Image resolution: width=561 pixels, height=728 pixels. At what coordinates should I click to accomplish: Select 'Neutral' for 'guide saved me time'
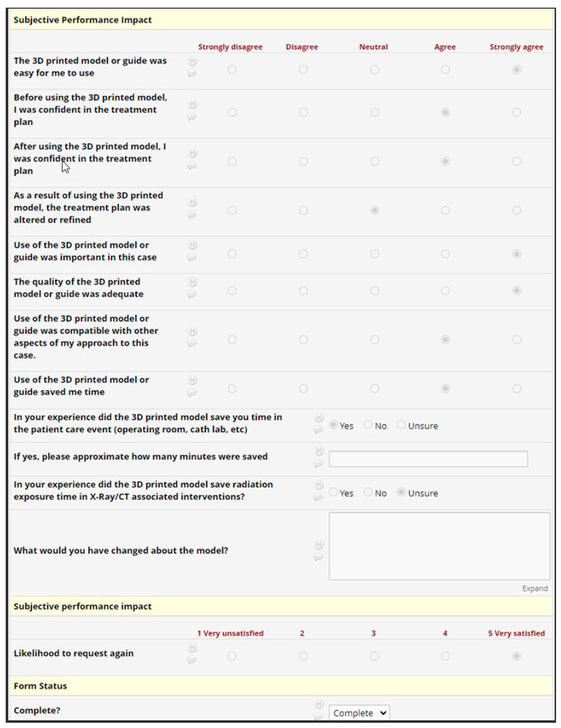(374, 389)
